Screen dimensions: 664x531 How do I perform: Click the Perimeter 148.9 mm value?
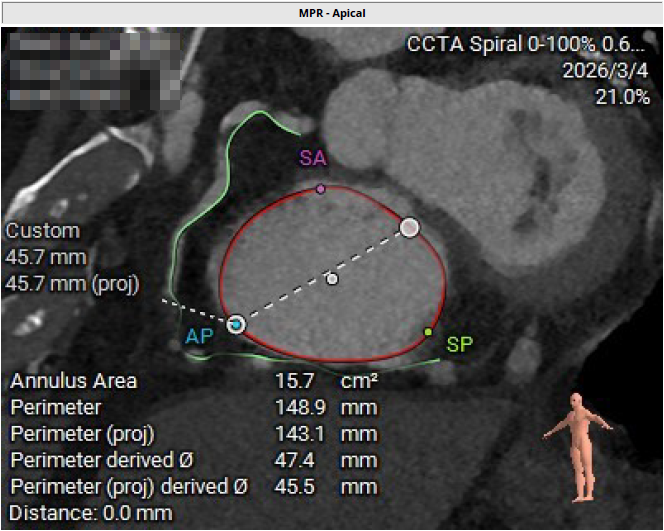click(297, 408)
